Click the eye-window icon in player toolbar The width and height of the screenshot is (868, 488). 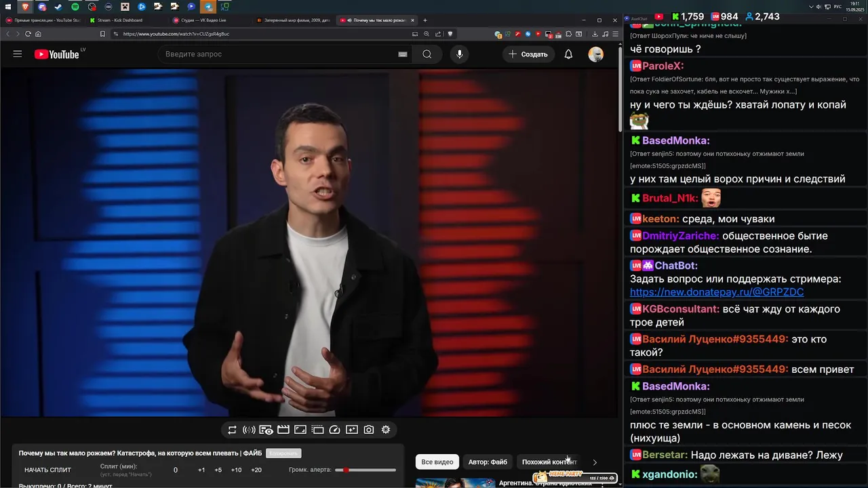tap(266, 430)
